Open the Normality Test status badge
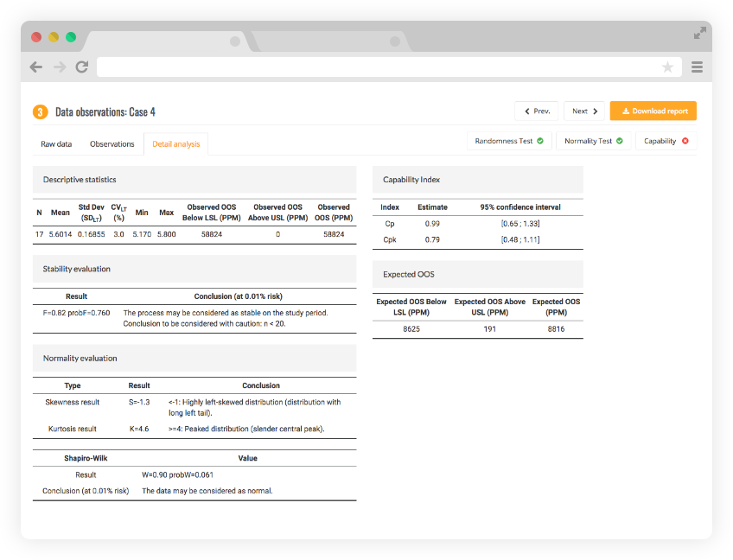The height and width of the screenshot is (560, 733). pos(594,141)
